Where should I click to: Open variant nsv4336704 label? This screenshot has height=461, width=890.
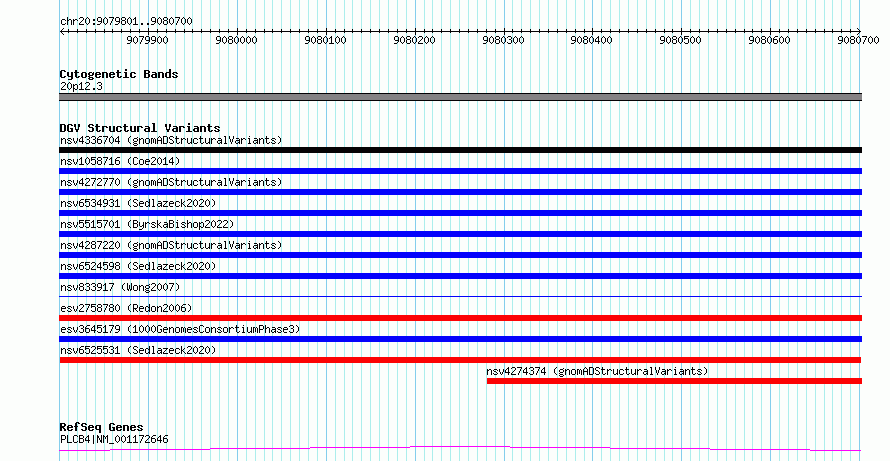click(171, 140)
